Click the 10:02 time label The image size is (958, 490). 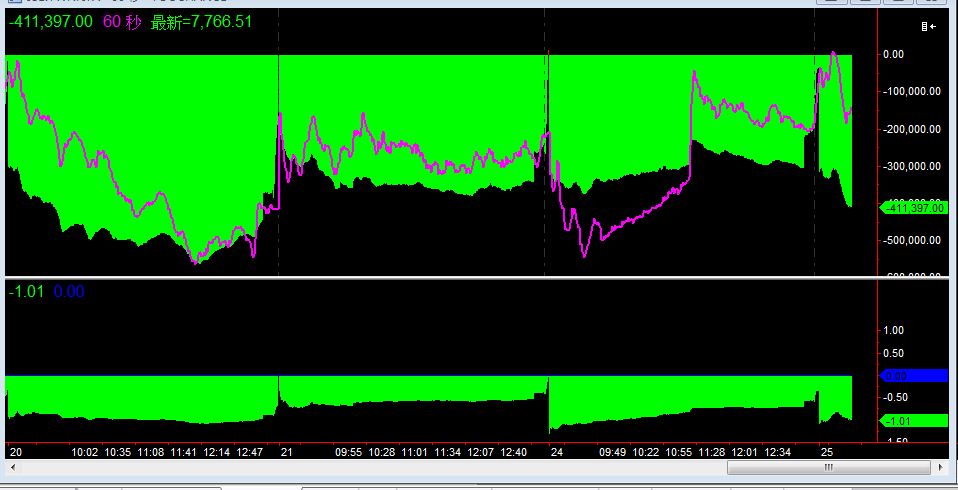[85, 452]
